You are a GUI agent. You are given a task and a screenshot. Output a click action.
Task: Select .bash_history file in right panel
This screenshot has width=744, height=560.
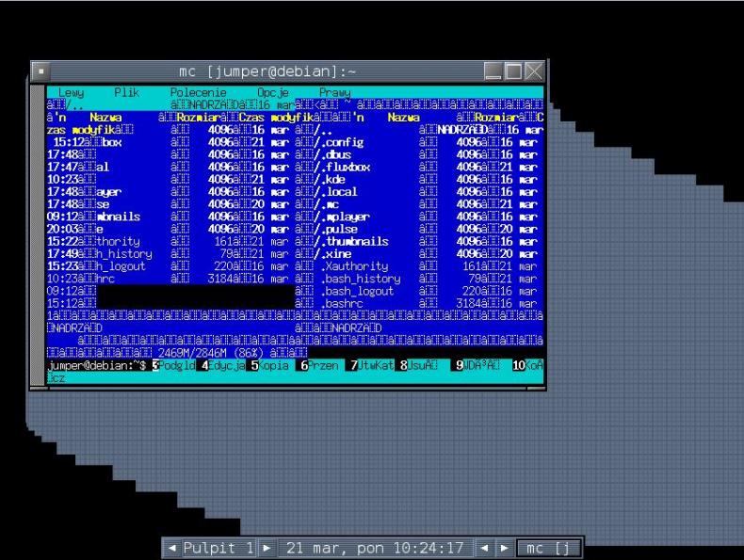coord(360,279)
